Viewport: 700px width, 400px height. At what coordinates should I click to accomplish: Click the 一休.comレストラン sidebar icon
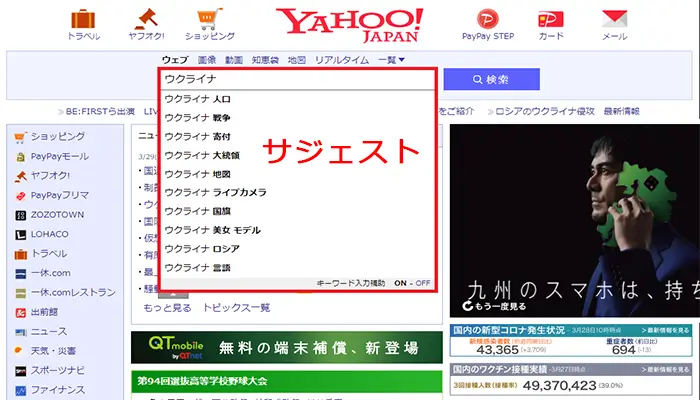pyautogui.click(x=21, y=293)
